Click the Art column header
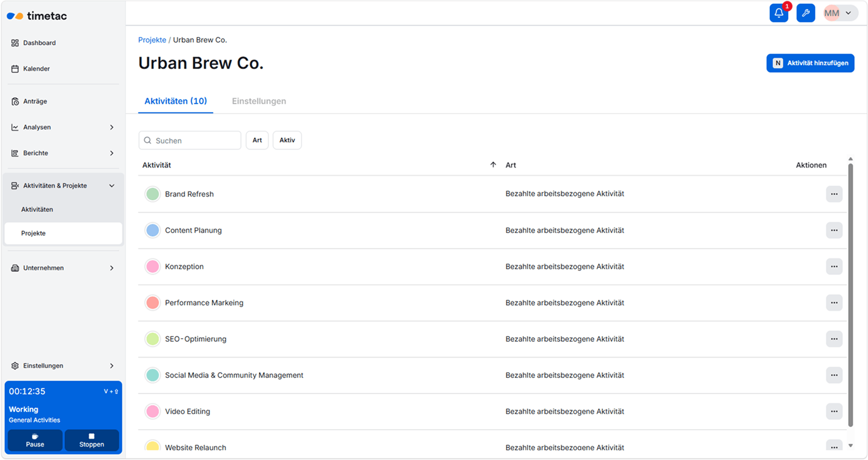Viewport: 868px width, 460px height. click(511, 165)
